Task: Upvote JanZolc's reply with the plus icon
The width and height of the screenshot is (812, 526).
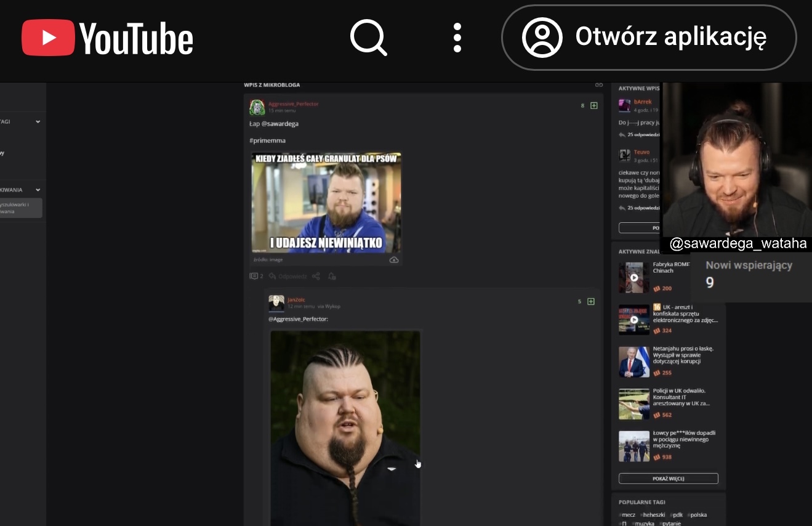Action: 591,301
